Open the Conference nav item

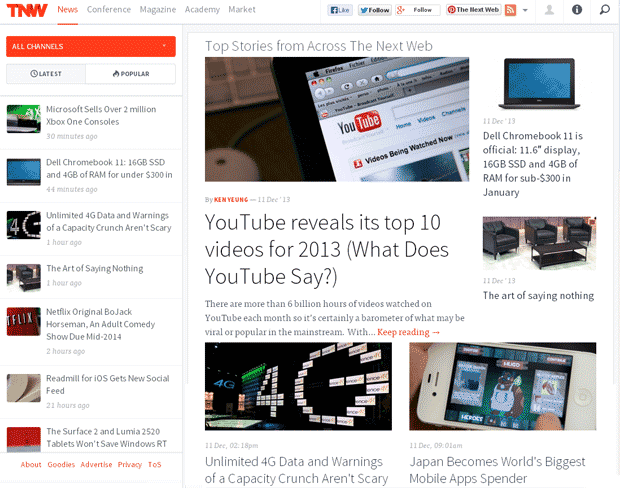109,9
